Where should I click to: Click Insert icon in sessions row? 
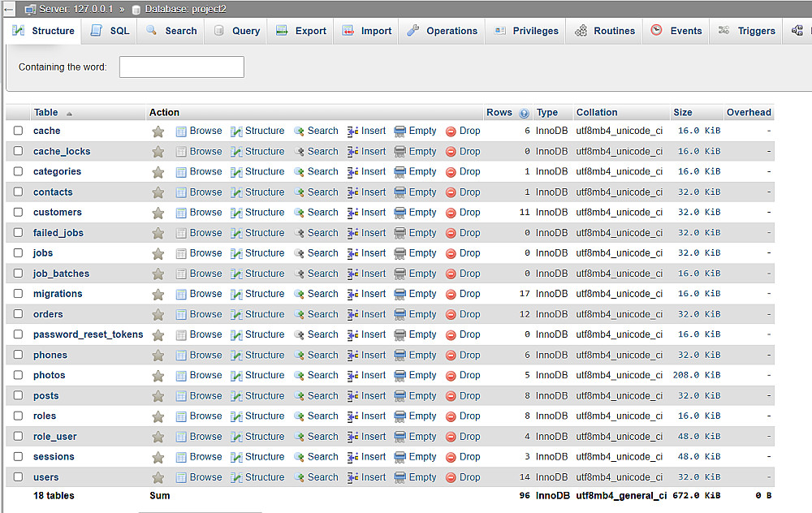pyautogui.click(x=352, y=458)
